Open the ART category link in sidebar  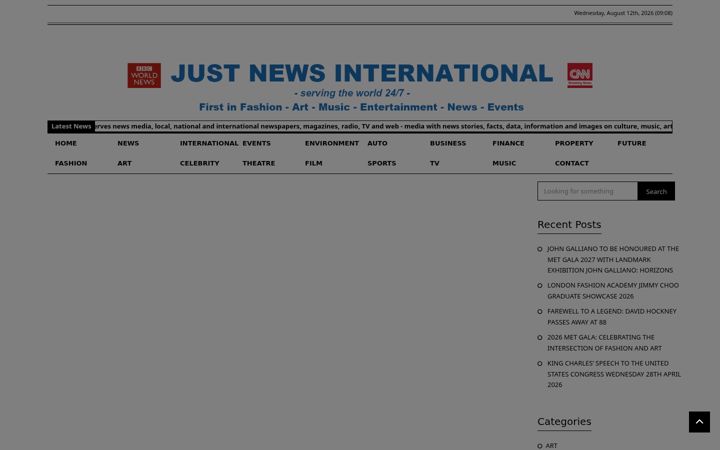click(551, 445)
